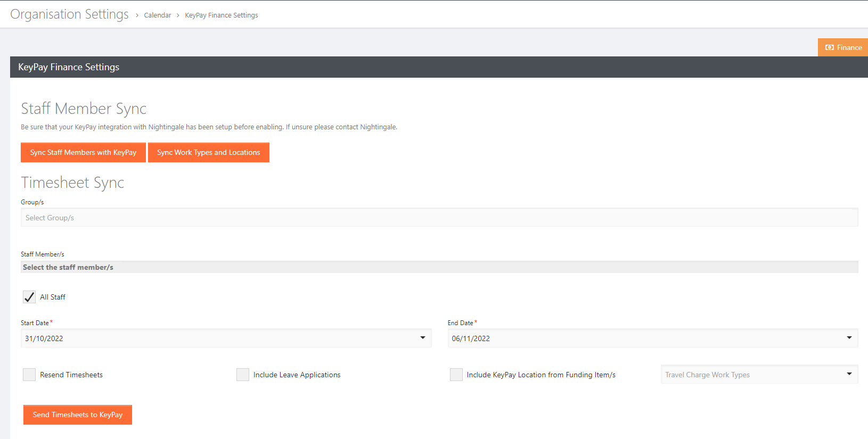Enable the Resend Timesheets checkbox

pyautogui.click(x=29, y=375)
